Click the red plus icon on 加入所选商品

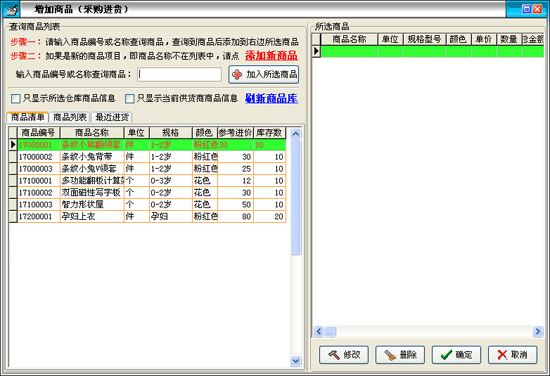[x=237, y=74]
